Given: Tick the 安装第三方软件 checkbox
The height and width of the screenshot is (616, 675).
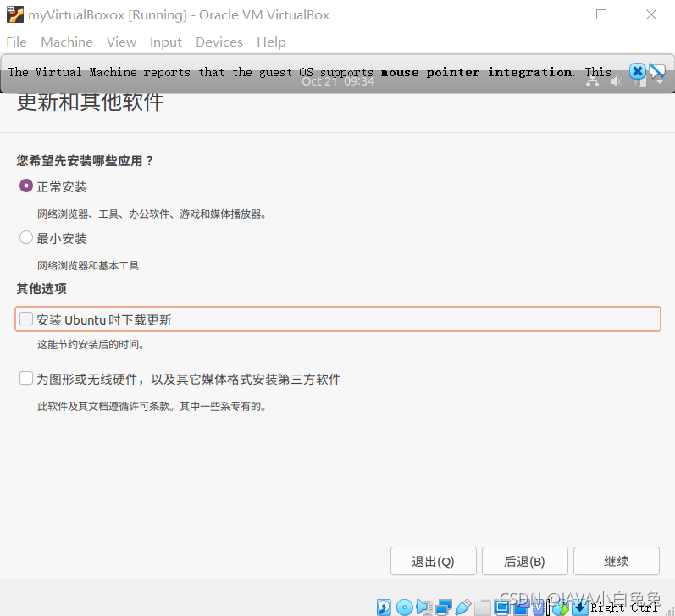Looking at the screenshot, I should (26, 378).
